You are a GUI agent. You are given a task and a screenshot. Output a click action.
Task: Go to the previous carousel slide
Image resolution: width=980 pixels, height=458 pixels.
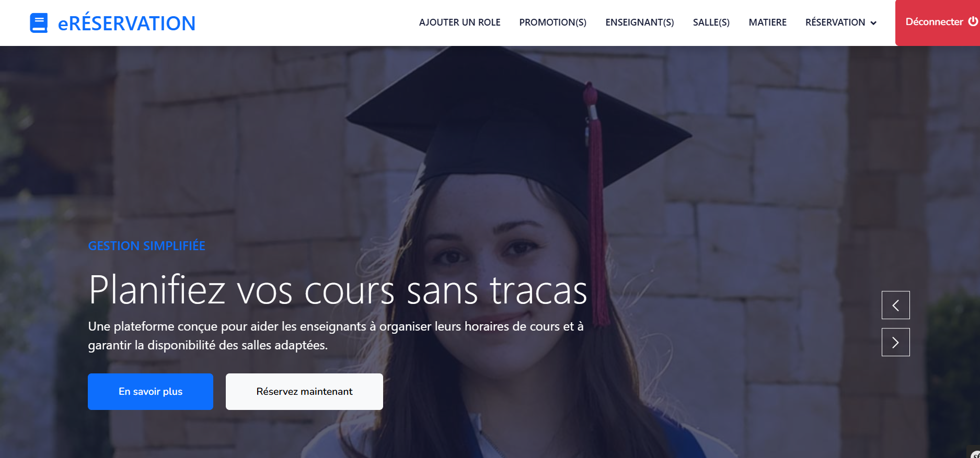click(895, 305)
